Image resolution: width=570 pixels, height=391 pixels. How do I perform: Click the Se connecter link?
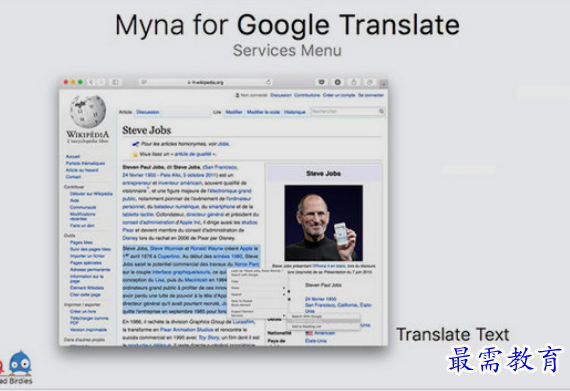click(x=371, y=95)
